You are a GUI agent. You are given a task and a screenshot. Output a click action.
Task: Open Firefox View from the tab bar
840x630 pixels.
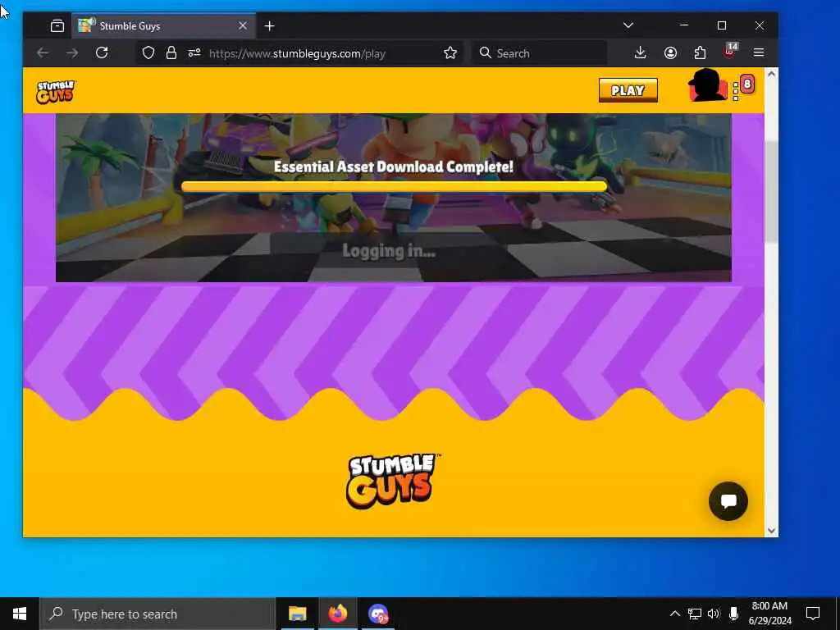57,25
